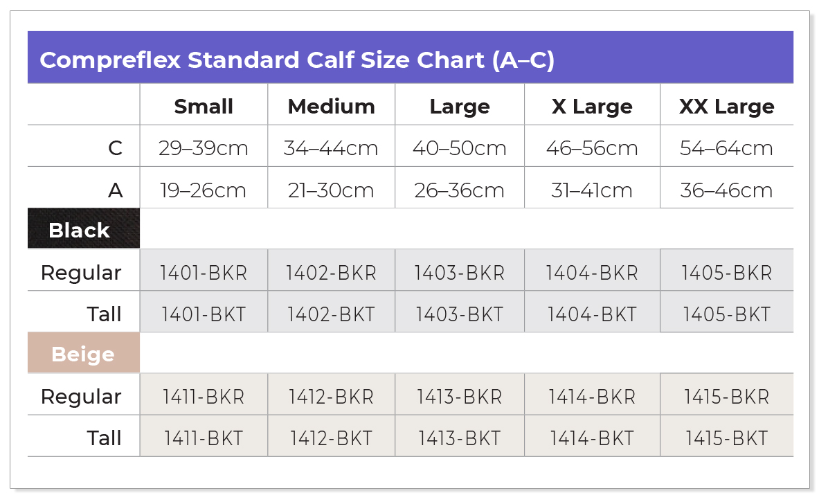Choose the 1412-BKR beige regular code
Image resolution: width=828 pixels, height=504 pixels.
tap(331, 397)
